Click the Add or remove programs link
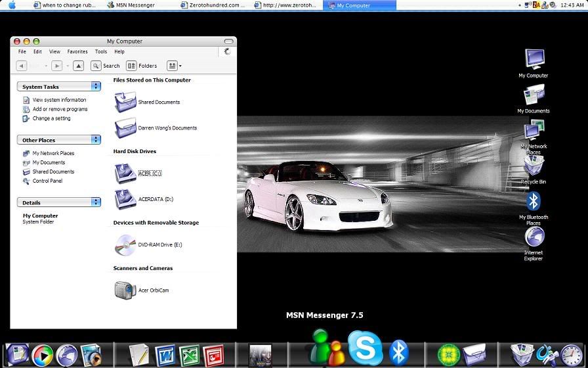 click(x=60, y=109)
